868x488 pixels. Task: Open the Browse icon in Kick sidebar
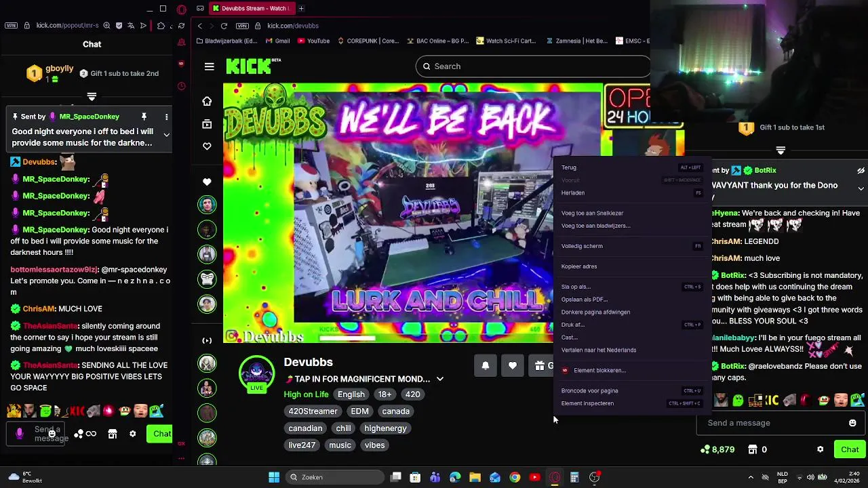tap(207, 124)
